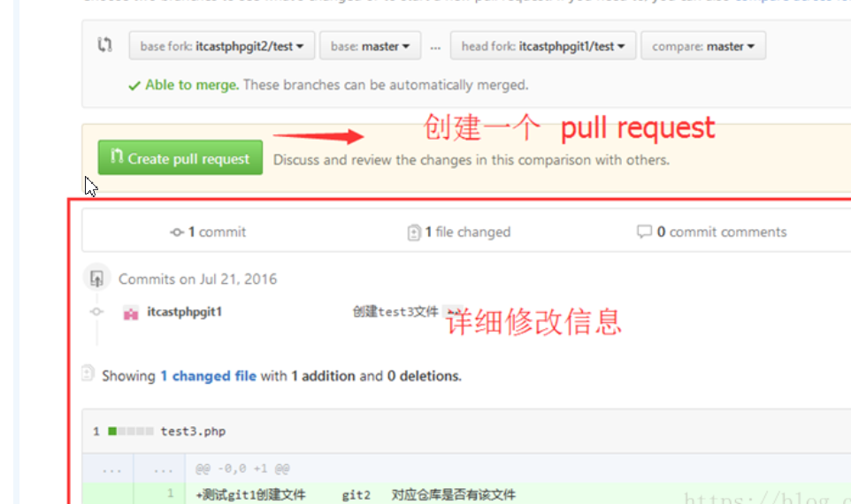
Task: Open compare: master branch dropdown
Action: coord(703,46)
